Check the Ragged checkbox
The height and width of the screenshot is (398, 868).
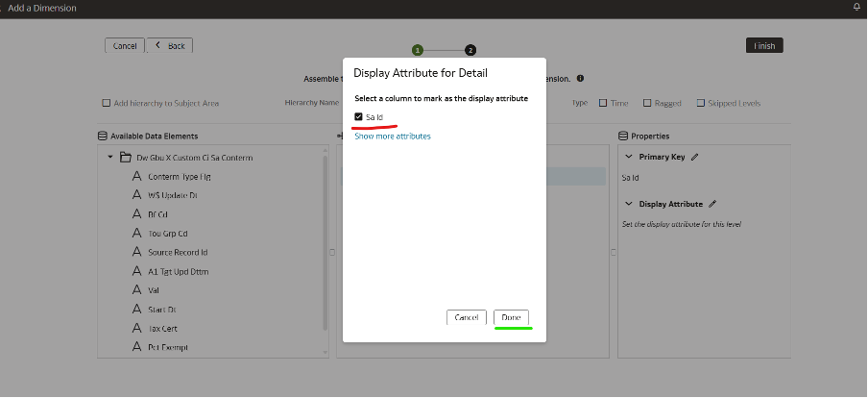647,103
